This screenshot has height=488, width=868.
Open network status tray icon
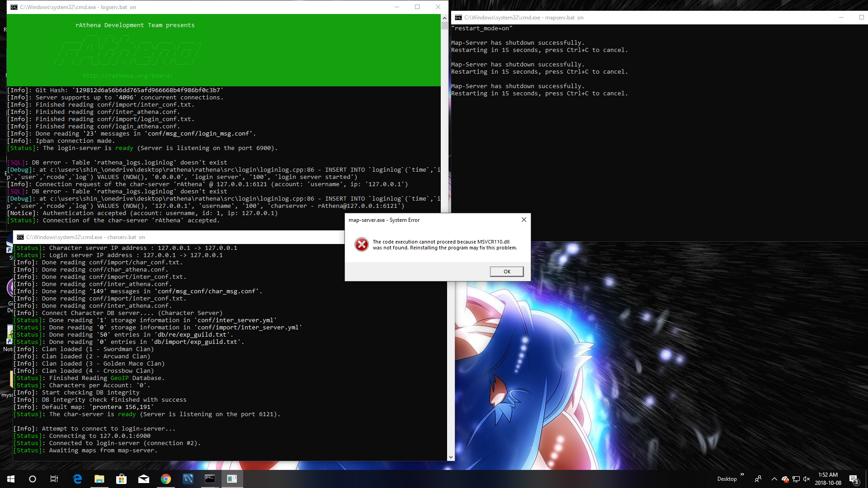pos(796,479)
